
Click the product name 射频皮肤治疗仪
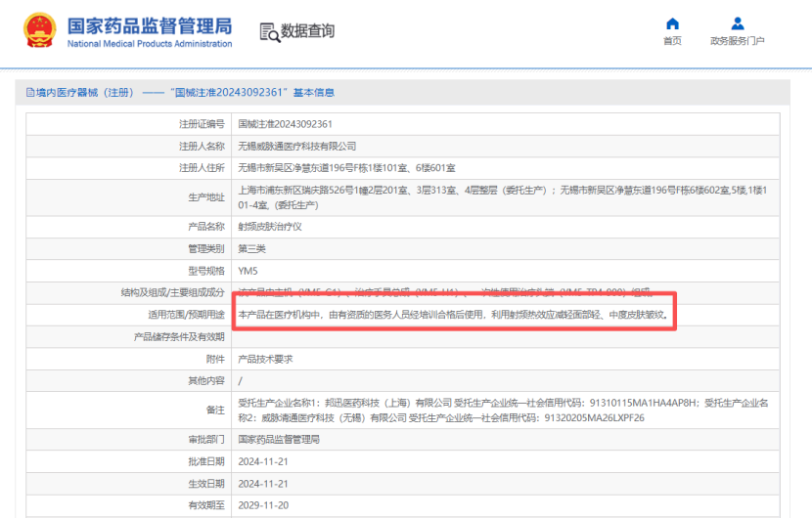(271, 226)
